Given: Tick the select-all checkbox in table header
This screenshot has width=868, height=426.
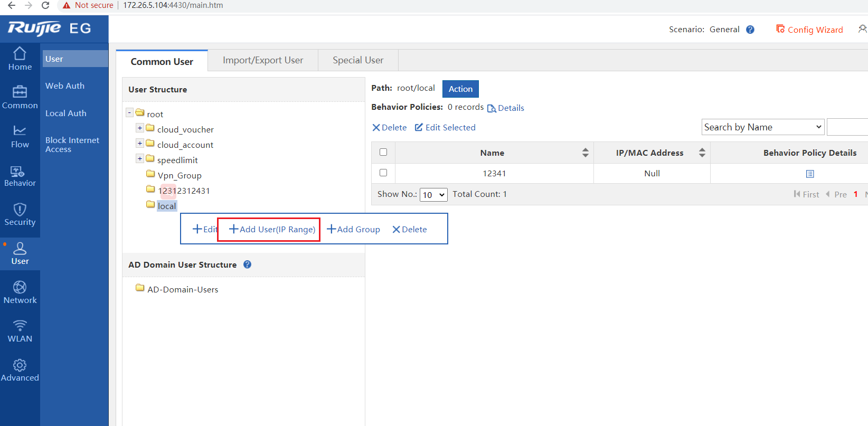Looking at the screenshot, I should click(383, 152).
